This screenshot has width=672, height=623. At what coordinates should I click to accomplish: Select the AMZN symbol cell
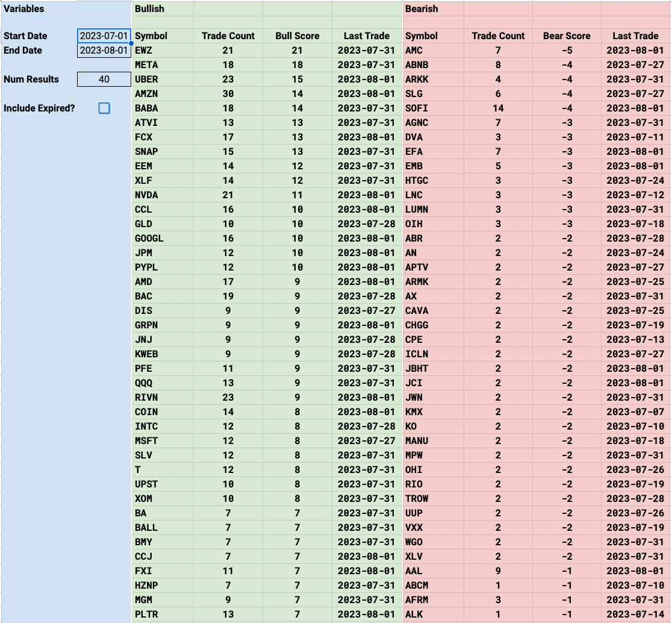(x=163, y=94)
